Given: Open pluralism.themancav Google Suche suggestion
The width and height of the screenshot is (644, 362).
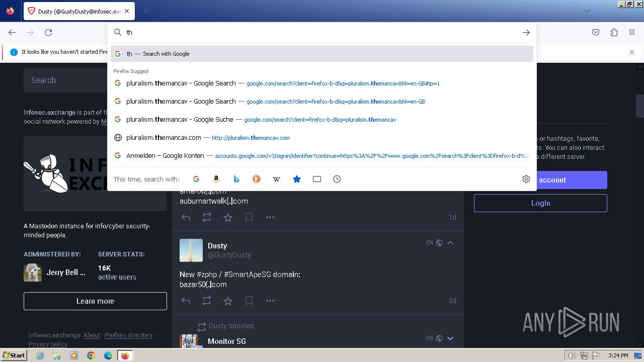Looking at the screenshot, I should pyautogui.click(x=322, y=120).
